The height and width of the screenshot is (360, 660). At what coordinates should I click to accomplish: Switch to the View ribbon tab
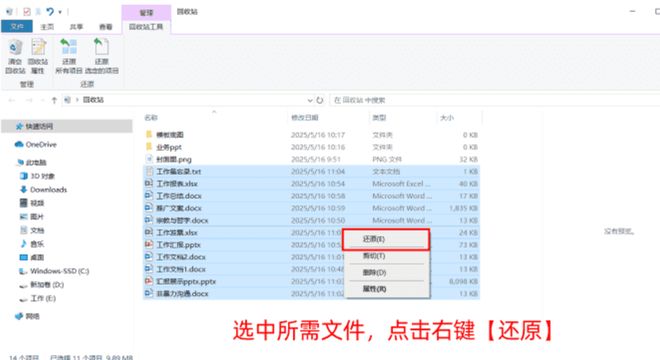[x=106, y=27]
